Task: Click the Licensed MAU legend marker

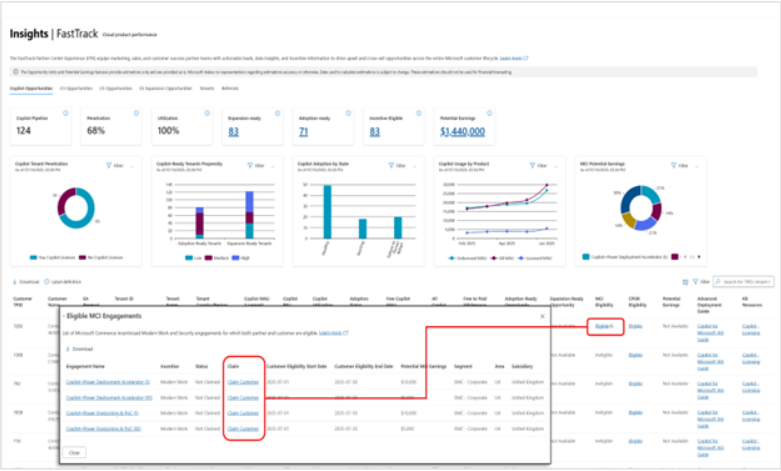Action: point(521,258)
